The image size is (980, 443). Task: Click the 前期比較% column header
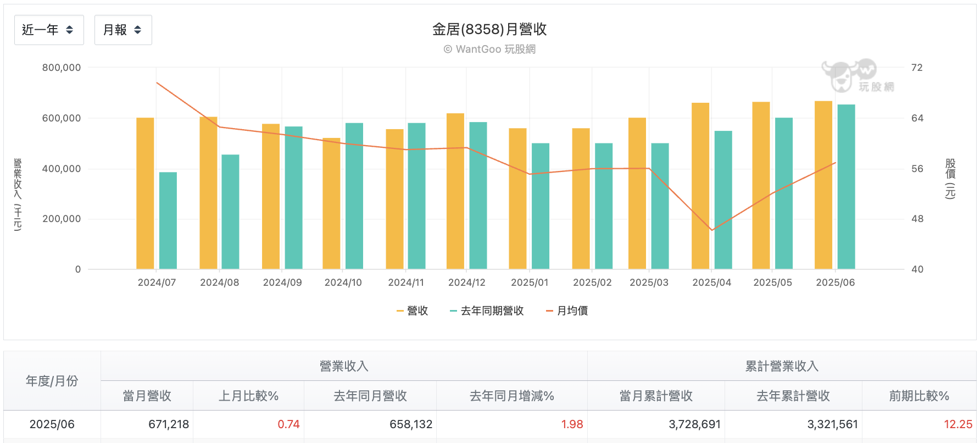pos(919,396)
